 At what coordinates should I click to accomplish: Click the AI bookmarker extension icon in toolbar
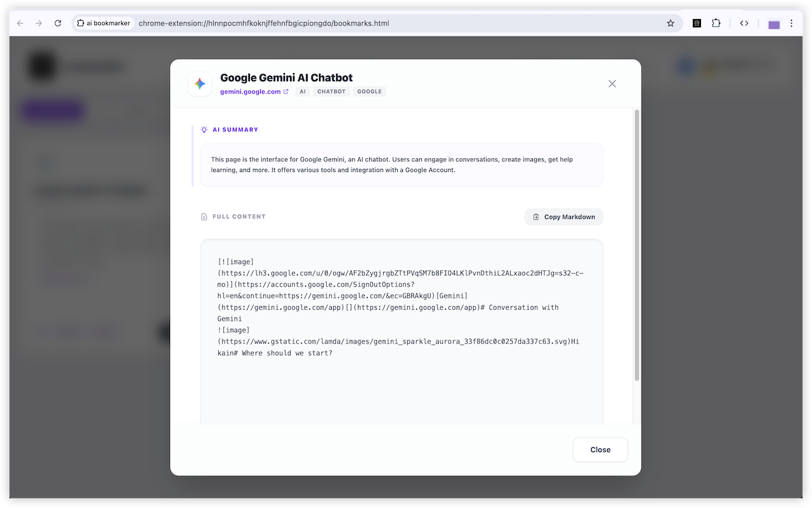pos(697,23)
